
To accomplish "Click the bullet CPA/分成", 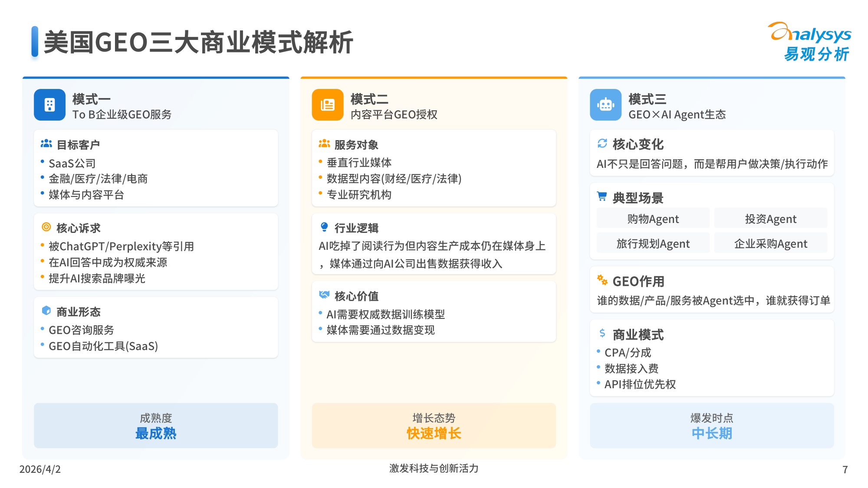I will [628, 353].
